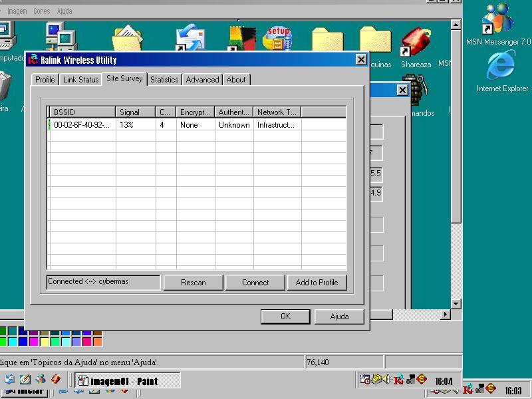Click the Ralink logo in dialog title bar
This screenshot has width=532, height=399.
click(x=33, y=59)
